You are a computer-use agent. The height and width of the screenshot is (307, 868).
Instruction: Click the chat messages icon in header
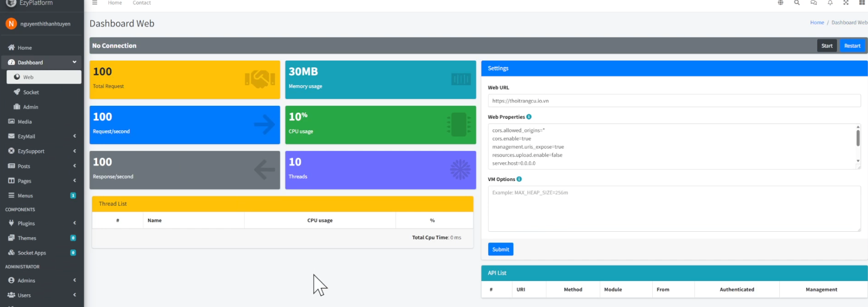(x=813, y=3)
